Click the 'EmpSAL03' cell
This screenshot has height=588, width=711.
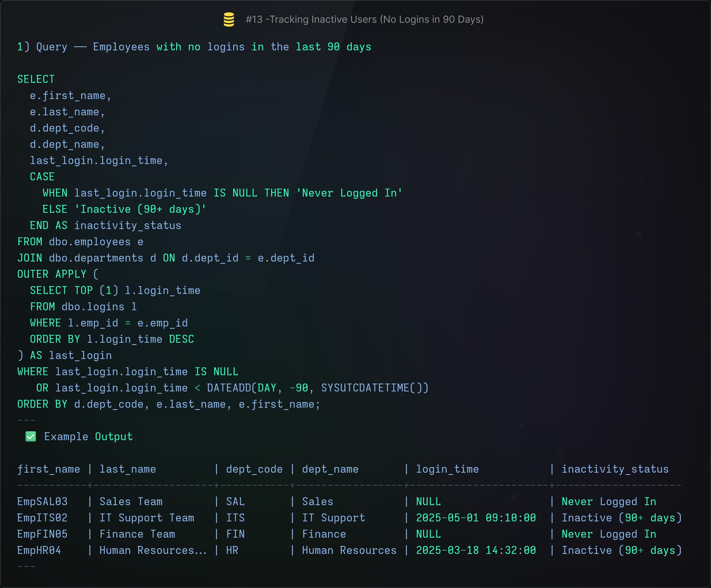42,502
